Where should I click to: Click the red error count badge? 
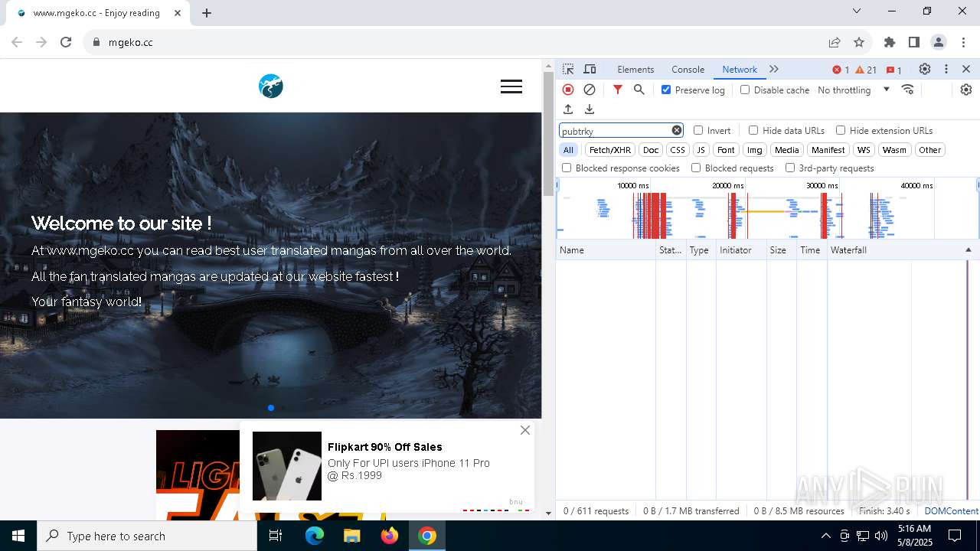point(841,70)
